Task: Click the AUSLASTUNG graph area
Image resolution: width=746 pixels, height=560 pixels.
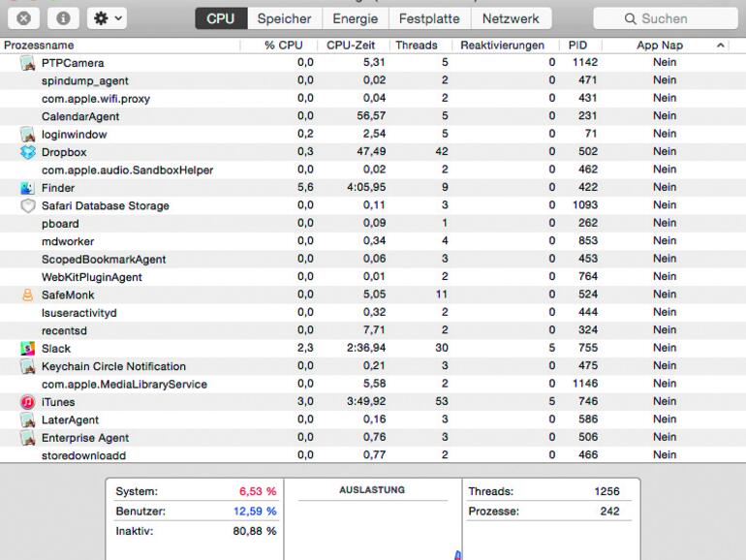Action: pos(373,531)
